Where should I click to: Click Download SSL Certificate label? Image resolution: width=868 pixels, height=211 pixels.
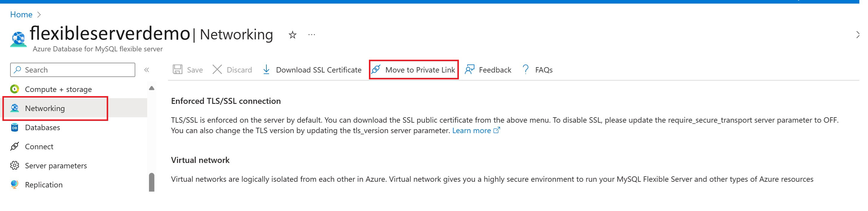click(x=319, y=70)
